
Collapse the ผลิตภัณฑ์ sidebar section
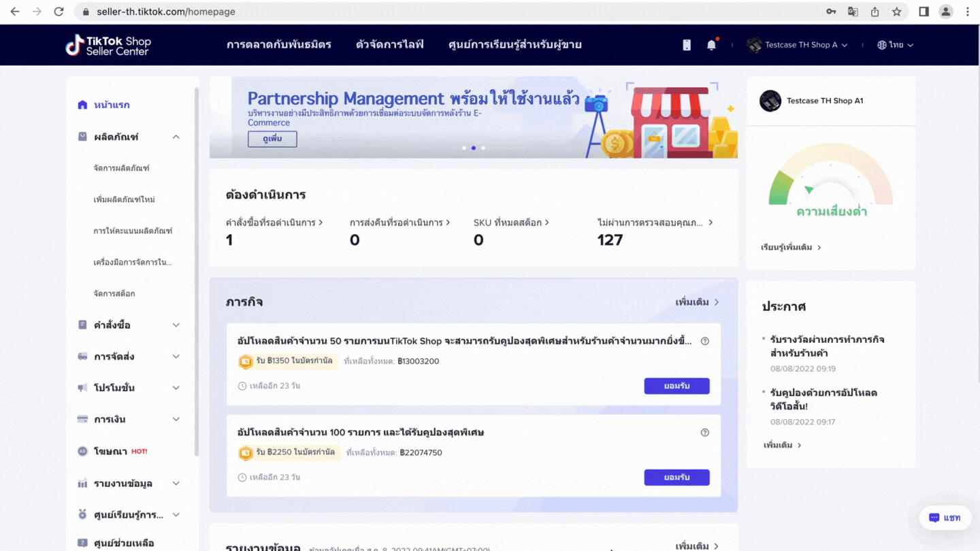click(176, 137)
